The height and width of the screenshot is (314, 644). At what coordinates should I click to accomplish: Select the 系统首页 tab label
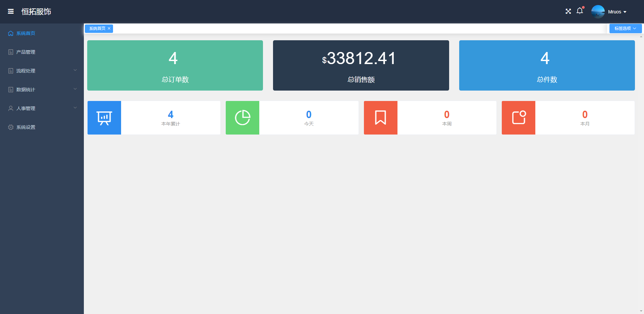[x=97, y=29]
